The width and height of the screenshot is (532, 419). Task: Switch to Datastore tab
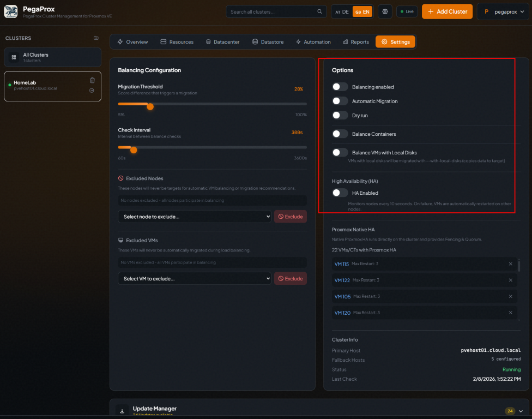click(x=268, y=42)
